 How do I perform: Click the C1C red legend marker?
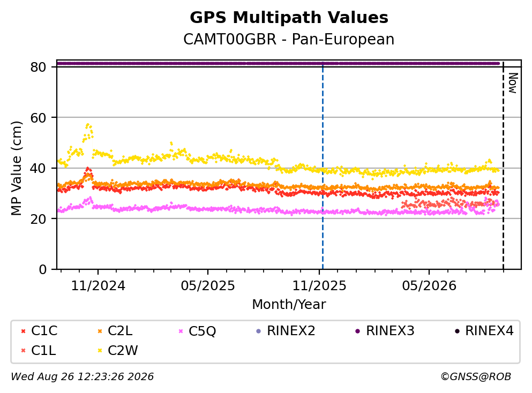tap(23, 331)
